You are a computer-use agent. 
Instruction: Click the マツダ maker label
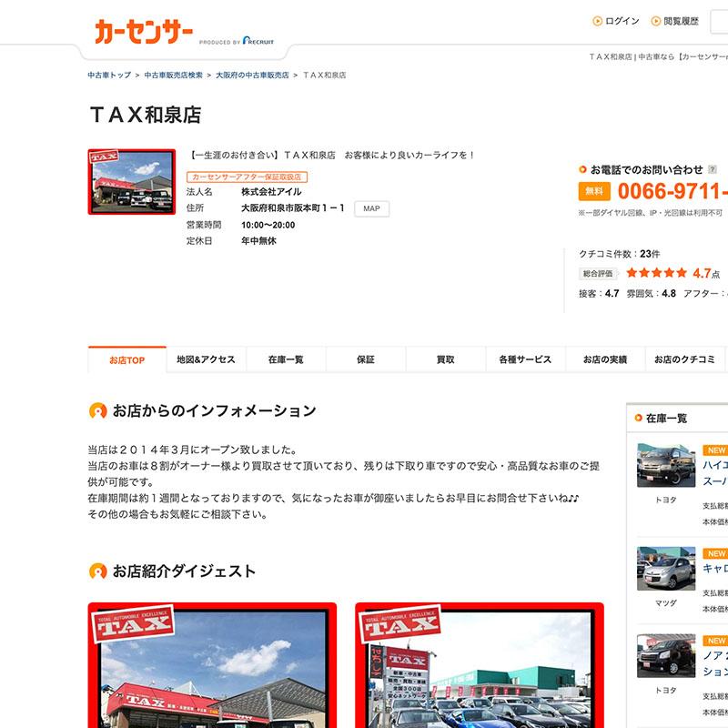click(x=666, y=603)
